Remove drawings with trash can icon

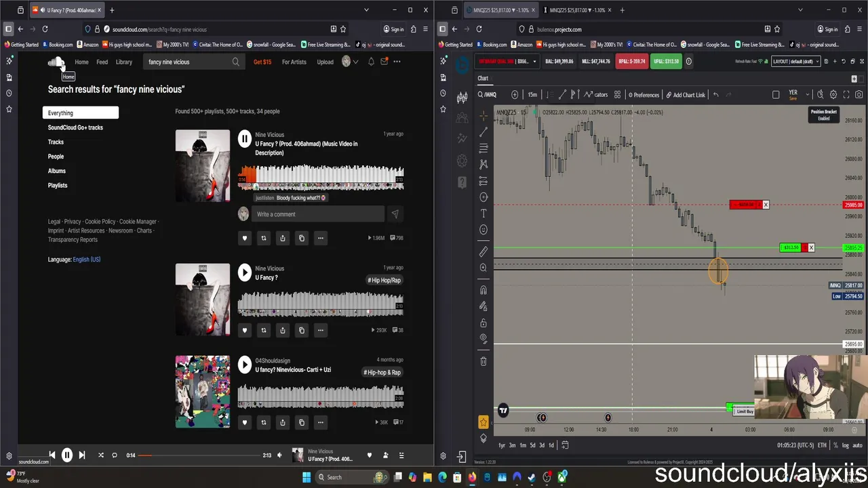coord(484,362)
